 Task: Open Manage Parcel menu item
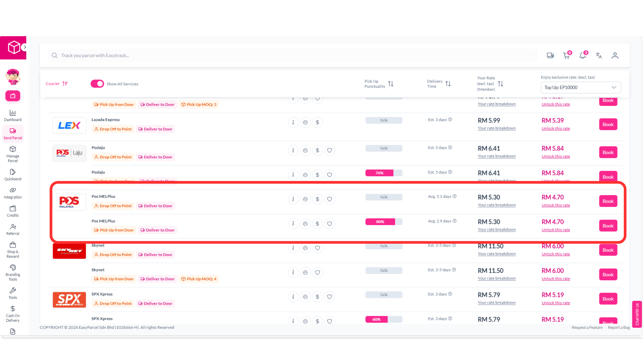(13, 154)
